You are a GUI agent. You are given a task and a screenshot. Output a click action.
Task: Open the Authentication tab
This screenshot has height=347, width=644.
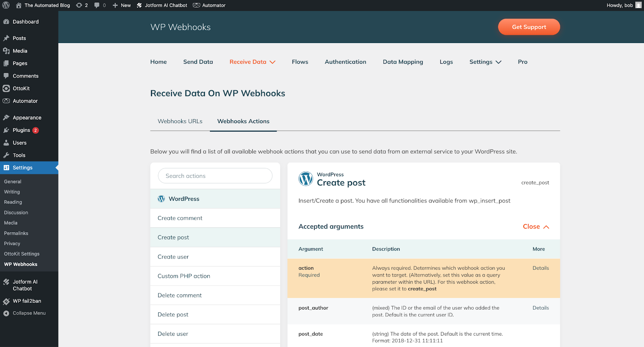point(345,62)
